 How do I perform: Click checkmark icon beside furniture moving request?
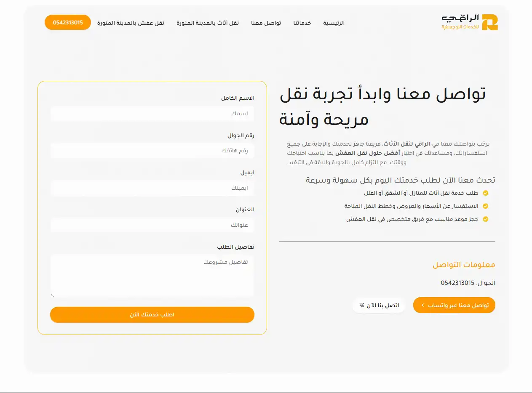tap(485, 193)
